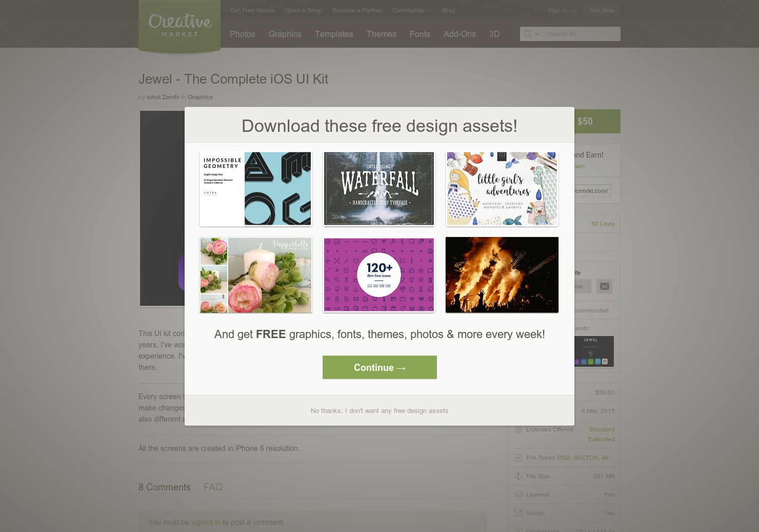Click in the Search All field
Viewport: 759px width, 532px height.
[x=582, y=34]
